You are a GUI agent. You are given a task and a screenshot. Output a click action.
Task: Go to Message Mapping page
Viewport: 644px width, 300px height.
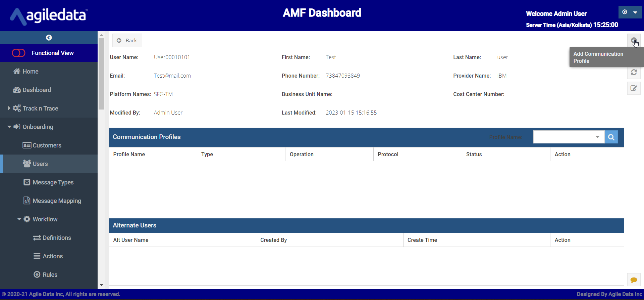click(x=57, y=201)
